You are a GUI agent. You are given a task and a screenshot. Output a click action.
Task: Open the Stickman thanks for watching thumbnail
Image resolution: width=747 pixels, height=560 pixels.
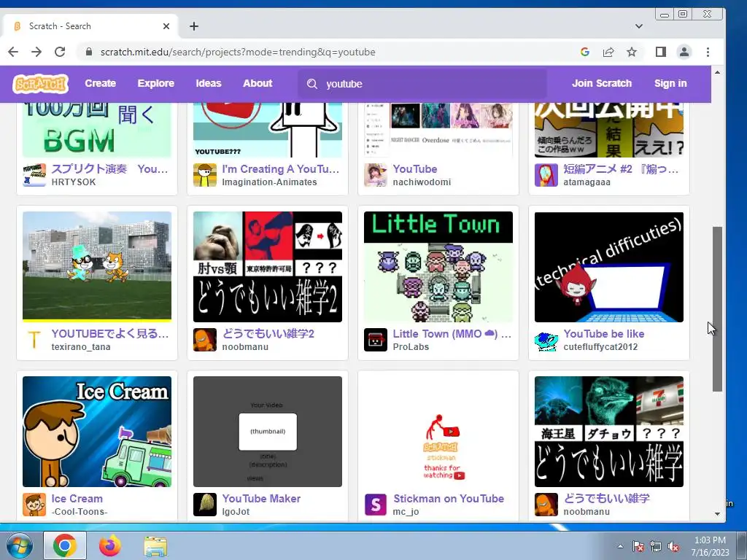click(x=438, y=432)
